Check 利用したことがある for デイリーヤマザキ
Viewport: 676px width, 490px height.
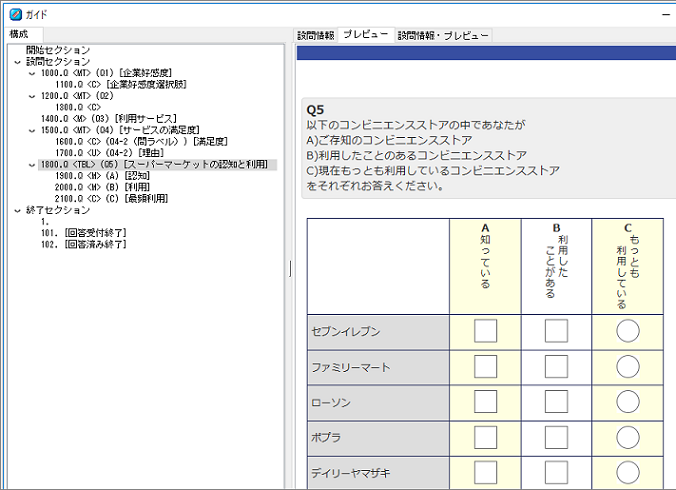556,472
